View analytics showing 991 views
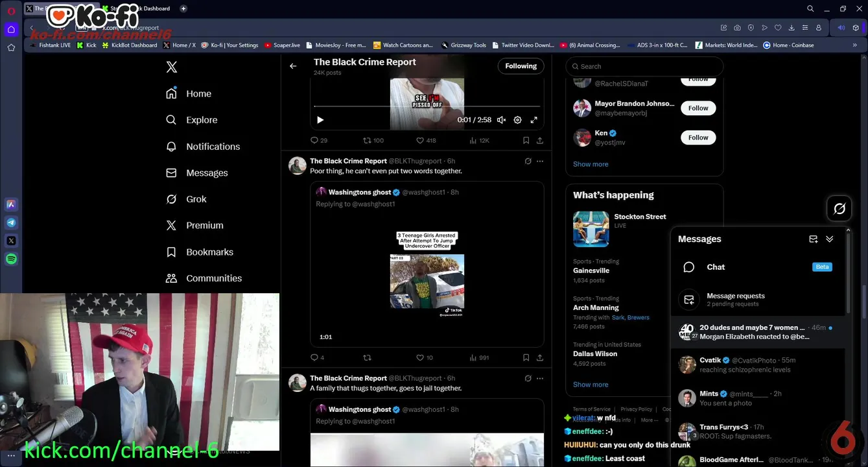This screenshot has height=467, width=868. pyautogui.click(x=479, y=357)
